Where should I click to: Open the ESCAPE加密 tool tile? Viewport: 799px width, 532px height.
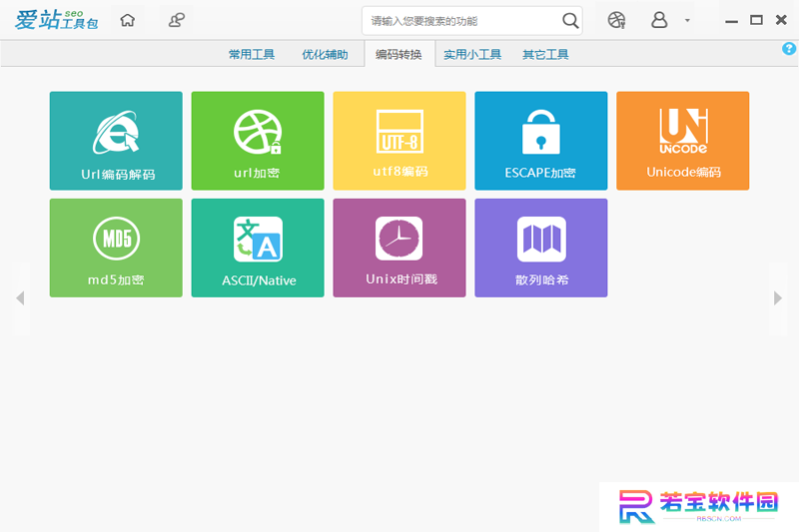tap(540, 141)
